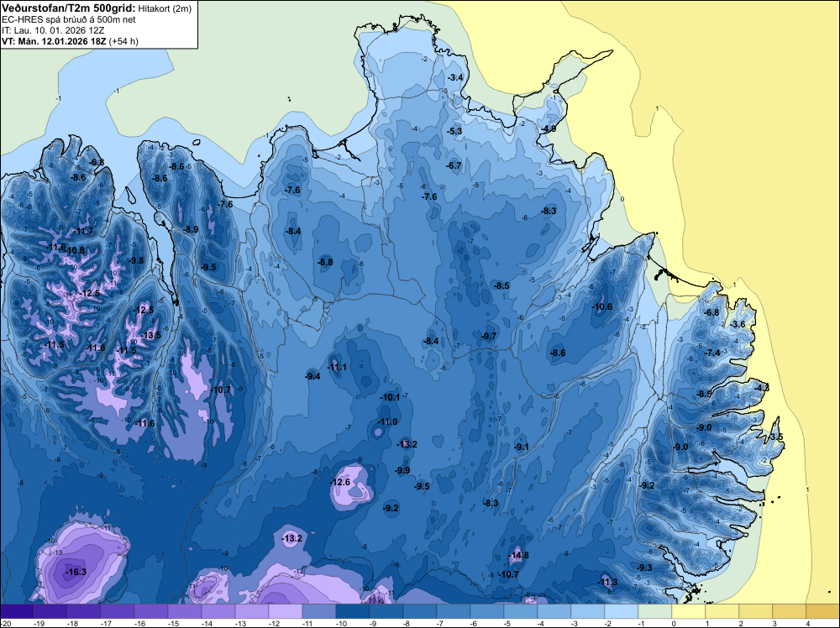Click the '-6' legend scale label
Screen dimensions: 840x628
click(474, 623)
